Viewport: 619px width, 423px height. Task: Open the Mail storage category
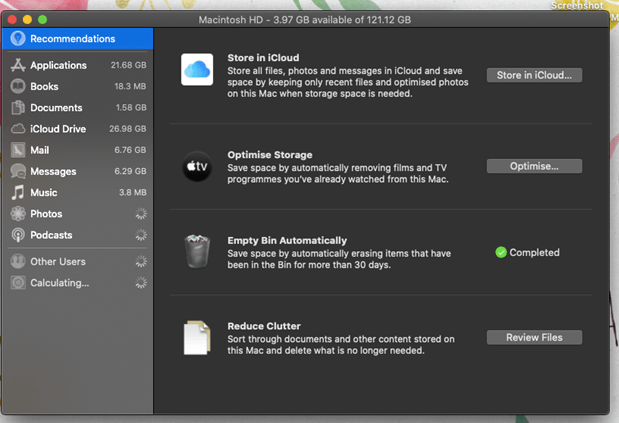tap(77, 150)
